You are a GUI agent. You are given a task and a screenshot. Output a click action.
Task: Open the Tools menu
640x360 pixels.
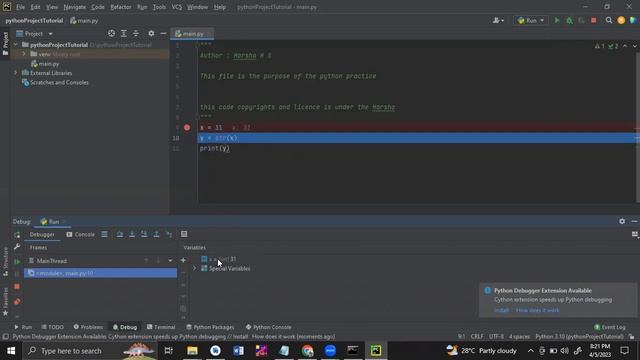click(x=159, y=7)
